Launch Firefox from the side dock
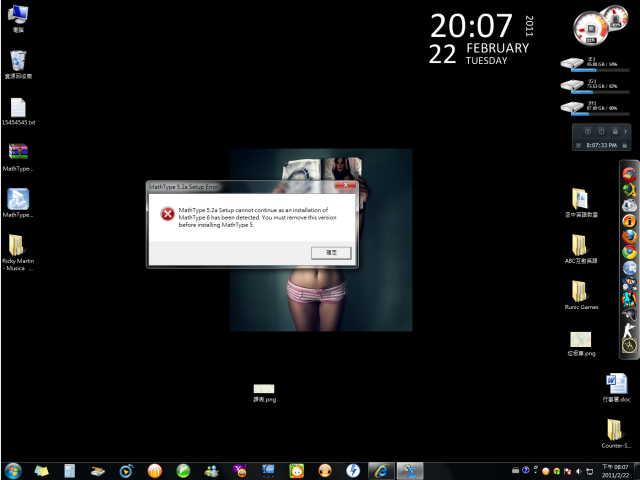This screenshot has height=480, width=640. tap(629, 236)
